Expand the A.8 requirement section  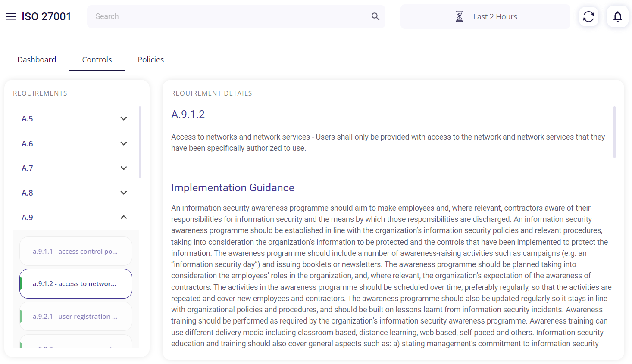[76, 193]
